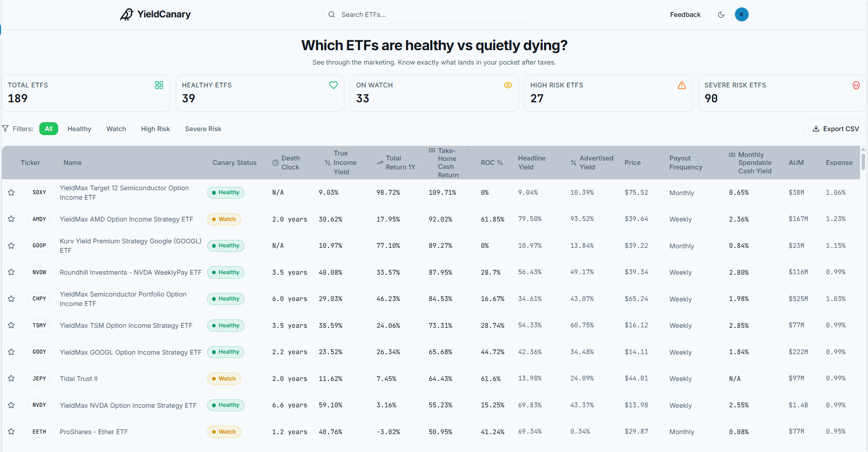Click the Severe Risk skull icon
Image resolution: width=868 pixels, height=452 pixels.
click(856, 85)
